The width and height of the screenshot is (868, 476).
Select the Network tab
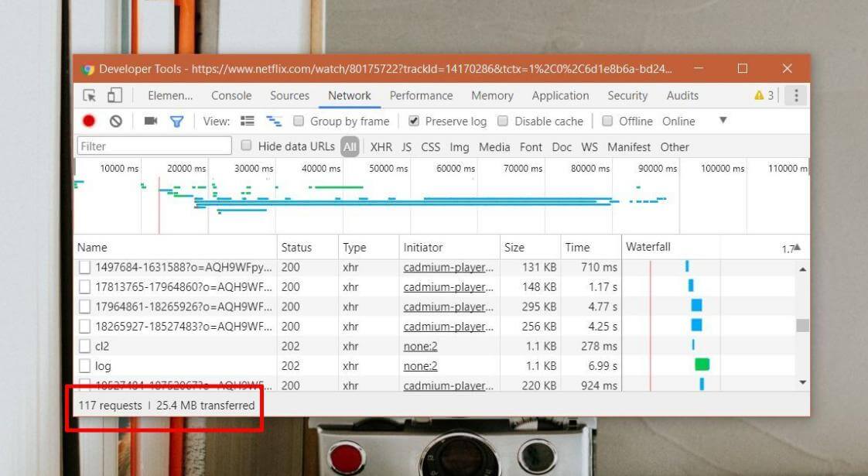pyautogui.click(x=350, y=96)
